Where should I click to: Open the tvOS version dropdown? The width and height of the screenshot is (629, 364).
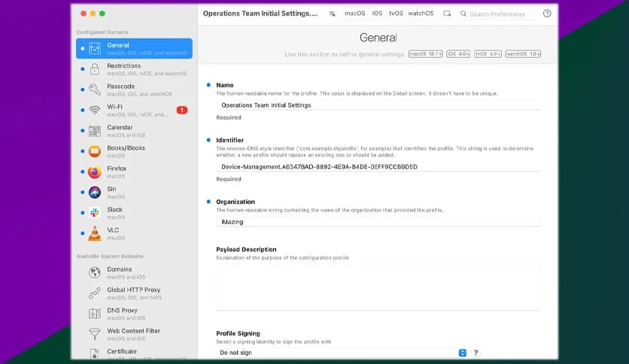(x=488, y=53)
